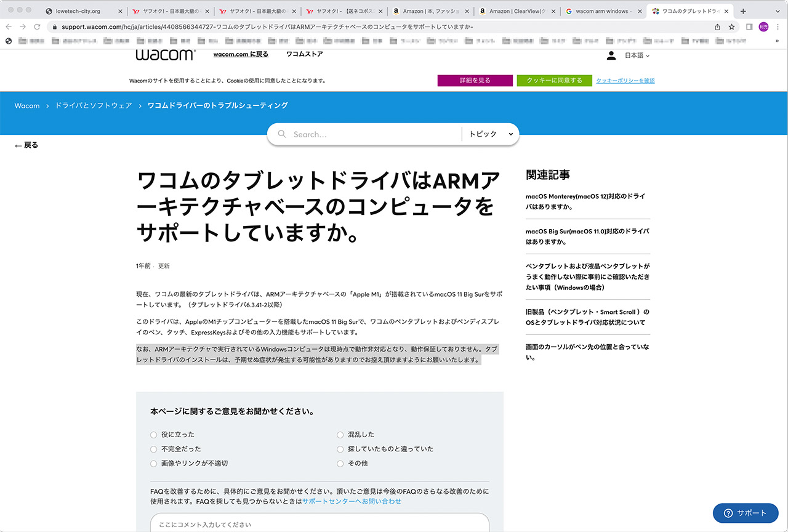The width and height of the screenshot is (788, 532).
Task: Select the 役に立った radio option
Action: [154, 435]
